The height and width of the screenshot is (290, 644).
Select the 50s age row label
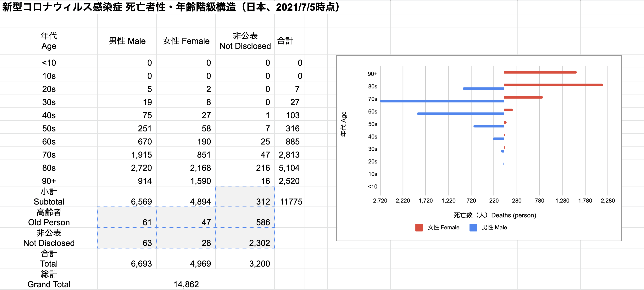coord(49,128)
